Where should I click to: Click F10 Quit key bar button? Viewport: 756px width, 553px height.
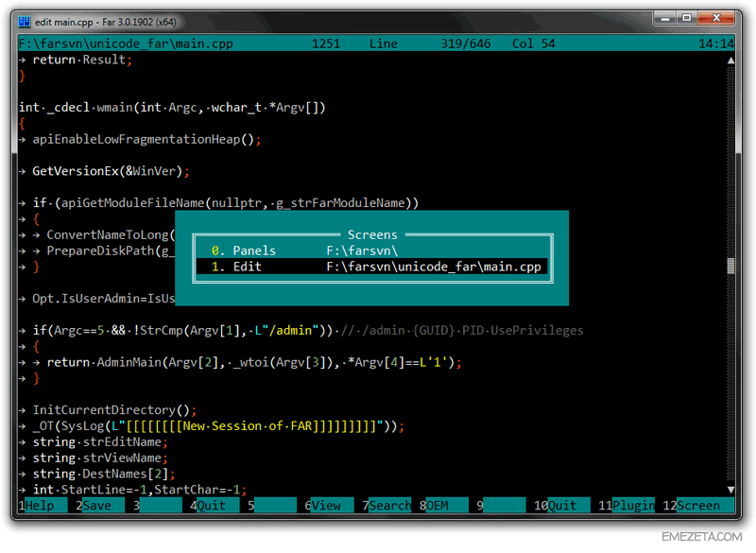pyautogui.click(x=561, y=506)
